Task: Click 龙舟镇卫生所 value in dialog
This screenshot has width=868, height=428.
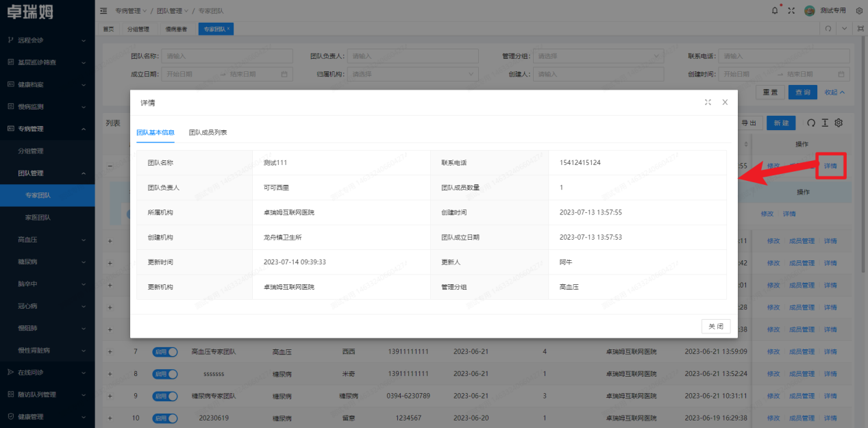Action: [x=284, y=238]
